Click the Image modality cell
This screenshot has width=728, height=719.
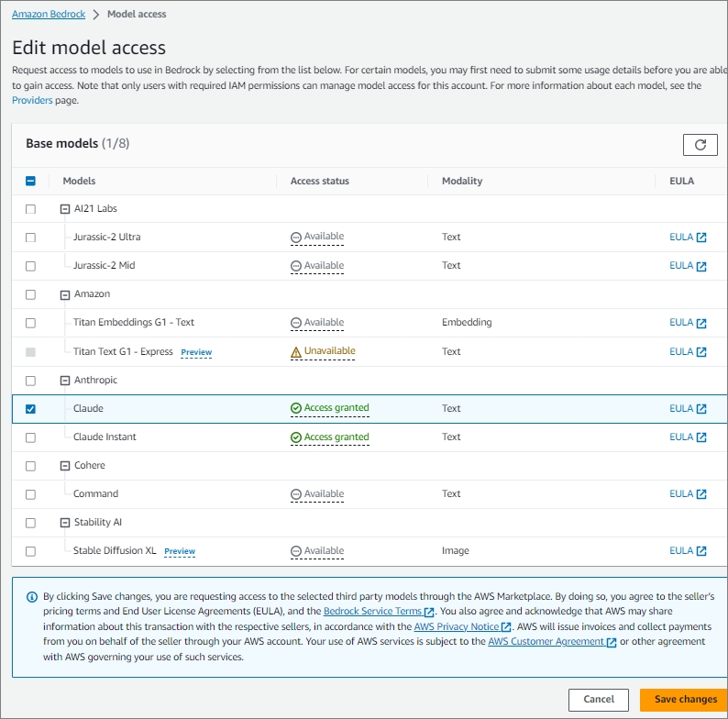pos(455,551)
